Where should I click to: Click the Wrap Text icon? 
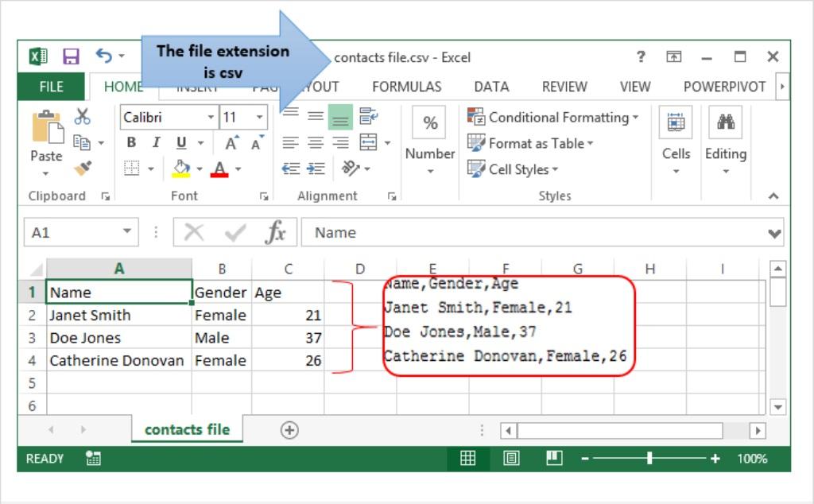(x=368, y=116)
